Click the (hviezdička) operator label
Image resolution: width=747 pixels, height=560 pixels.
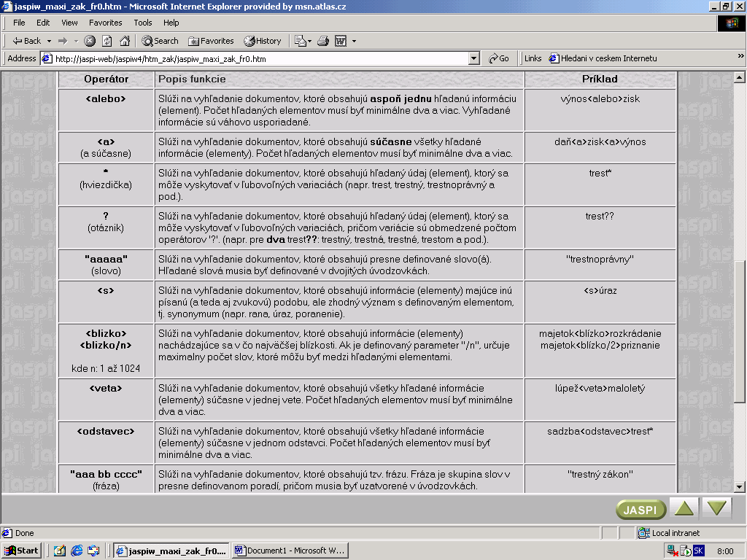(x=106, y=184)
